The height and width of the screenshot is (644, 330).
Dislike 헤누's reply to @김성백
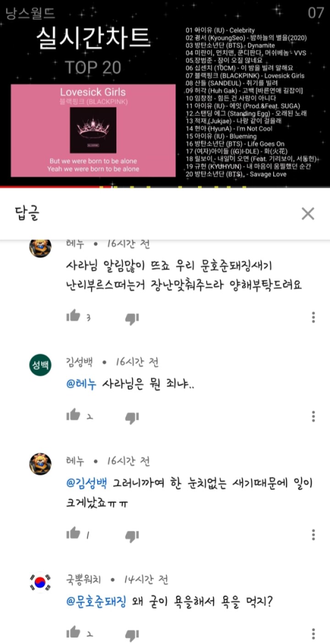(x=132, y=536)
